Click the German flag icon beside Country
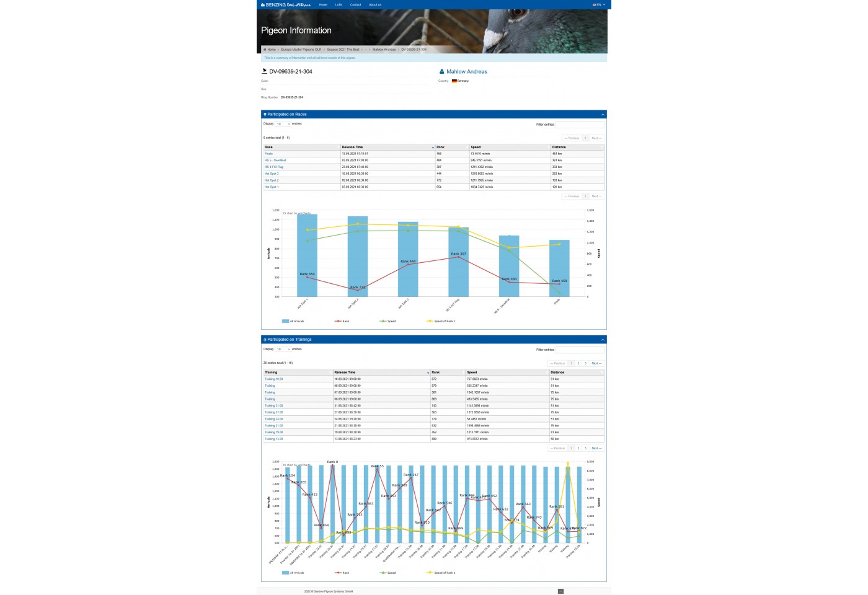 pyautogui.click(x=454, y=81)
